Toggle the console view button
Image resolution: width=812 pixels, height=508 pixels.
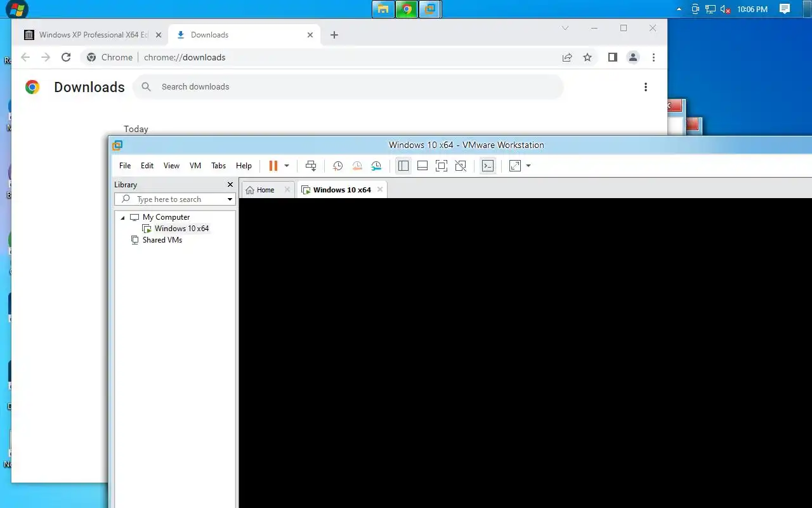coord(488,166)
